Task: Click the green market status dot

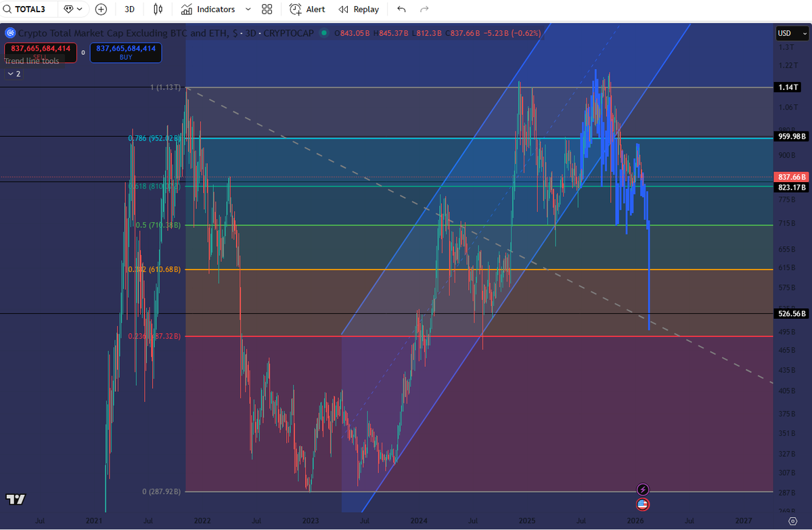Action: click(325, 32)
